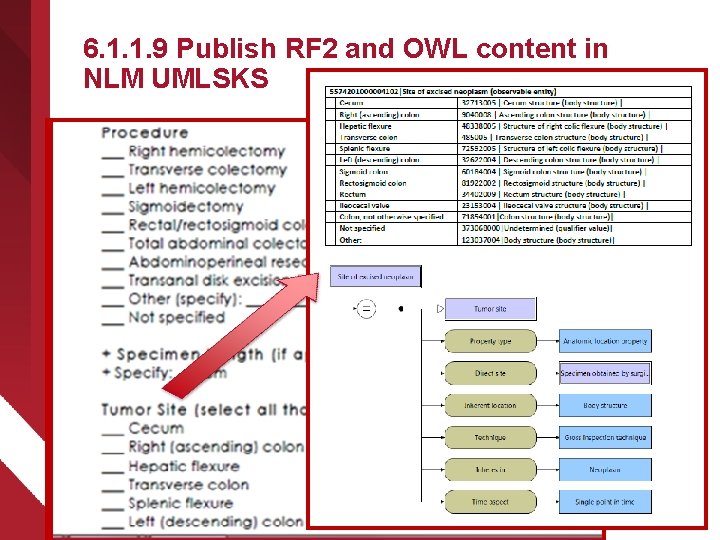Click the 'Anatomic location property' value box
Viewport: 720px width, 540px height.
605,341
